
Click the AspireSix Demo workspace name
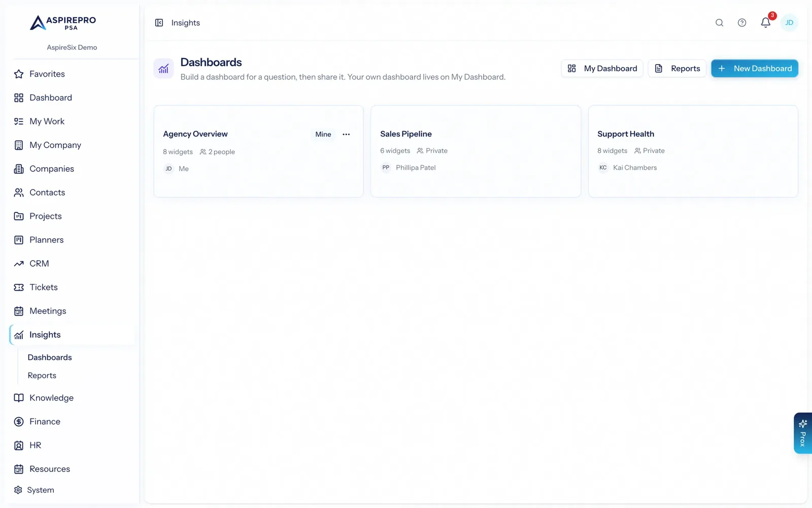(72, 47)
